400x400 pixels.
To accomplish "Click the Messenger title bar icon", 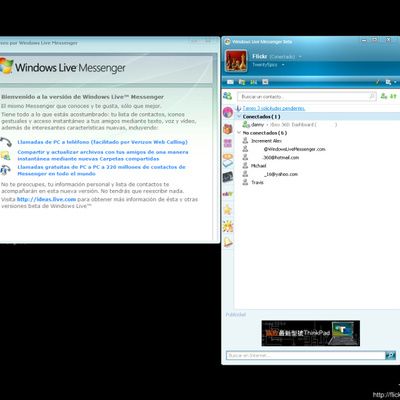I will tap(227, 42).
